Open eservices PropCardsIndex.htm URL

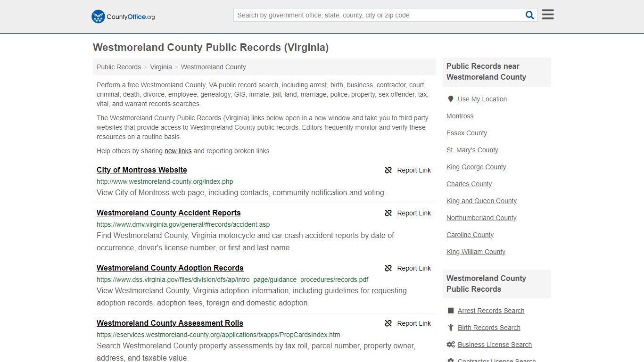[x=218, y=335]
